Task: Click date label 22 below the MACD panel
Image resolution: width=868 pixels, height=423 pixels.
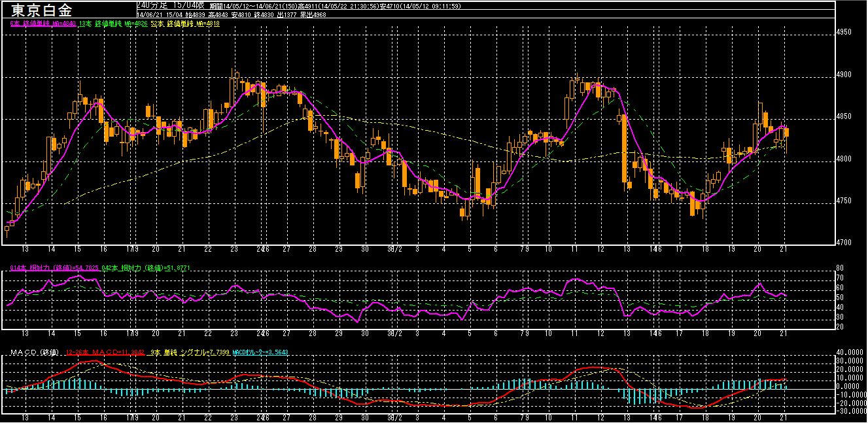Action: point(208,416)
